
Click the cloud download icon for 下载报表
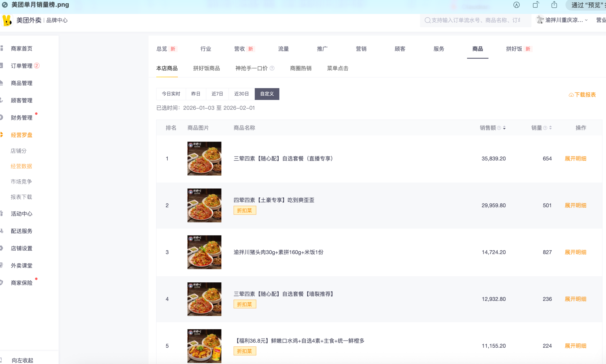point(571,95)
